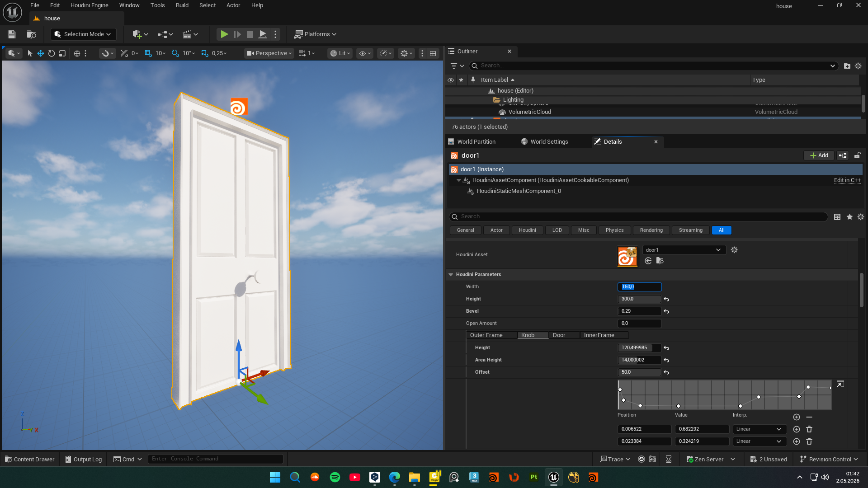Open the Content Drawer

tap(30, 460)
